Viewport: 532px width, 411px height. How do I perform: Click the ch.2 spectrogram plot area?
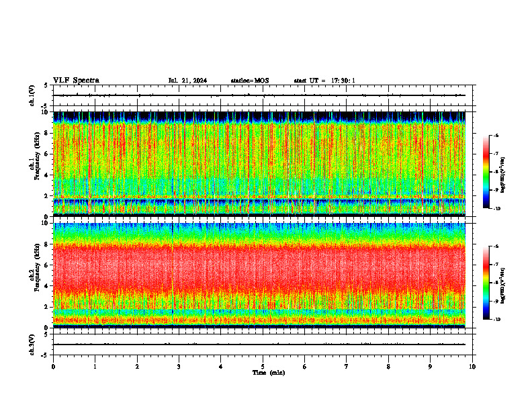[259, 275]
